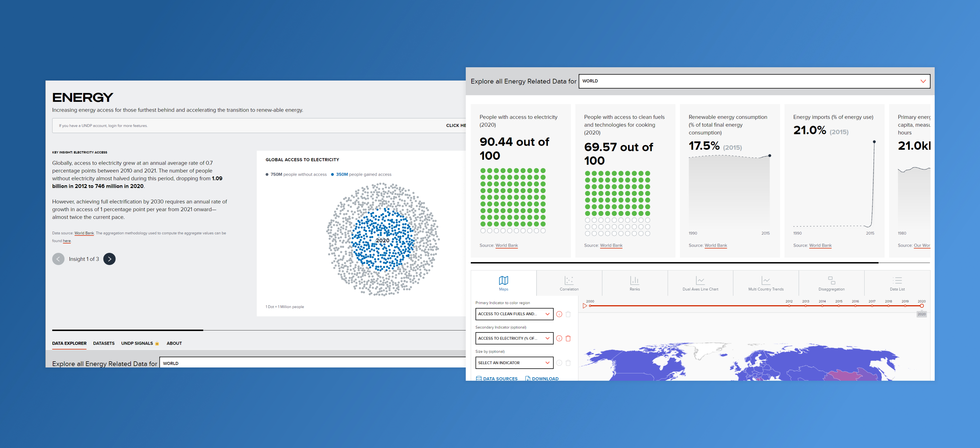The image size is (980, 448).
Task: Open World Bank source under clean fuels card
Action: pos(611,245)
